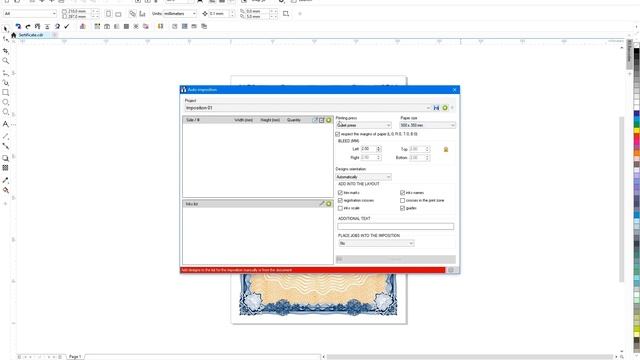Viewport: 640px width, 360px height.
Task: Click green add icon in designs list header
Action: (x=329, y=120)
